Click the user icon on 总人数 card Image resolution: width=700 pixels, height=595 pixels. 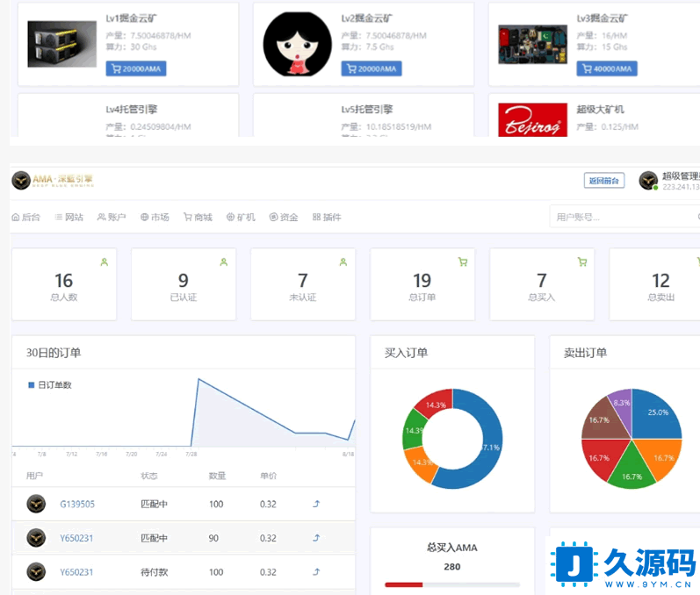[x=105, y=262]
